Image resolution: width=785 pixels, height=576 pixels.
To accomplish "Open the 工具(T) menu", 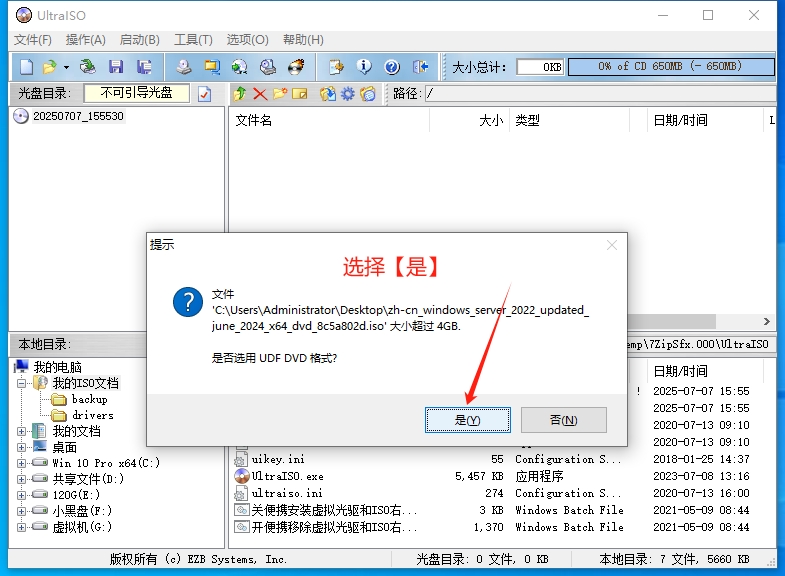I will pos(193,40).
